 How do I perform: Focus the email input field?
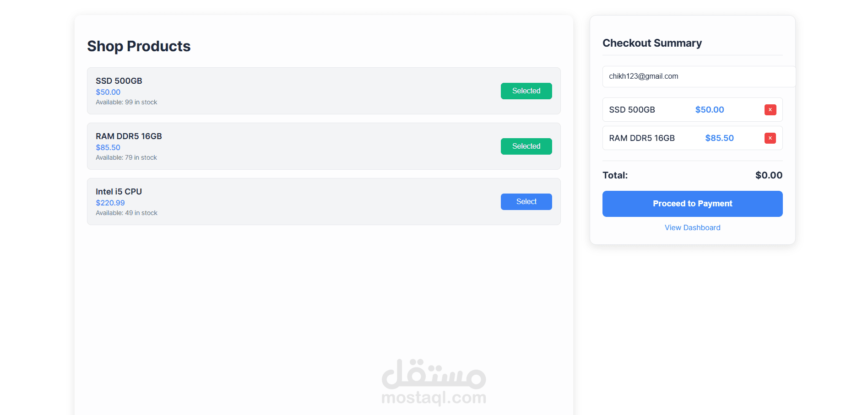698,76
